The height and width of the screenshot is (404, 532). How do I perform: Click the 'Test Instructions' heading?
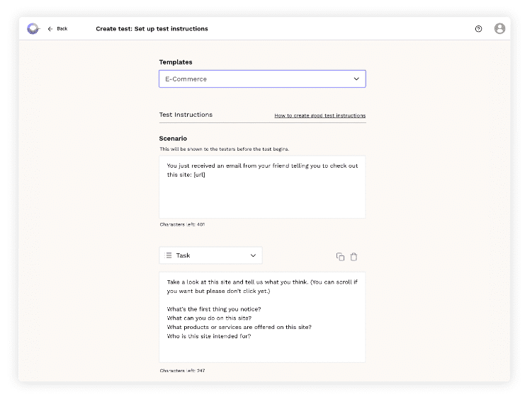[186, 115]
